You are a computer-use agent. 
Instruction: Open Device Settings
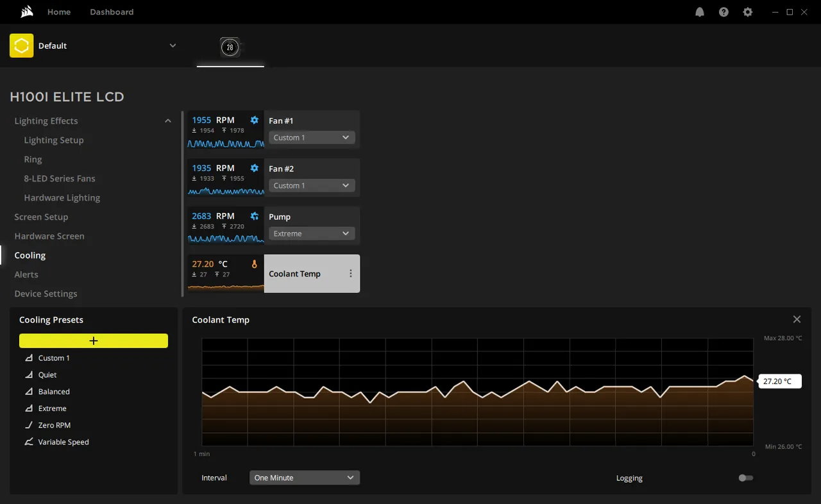(x=46, y=294)
